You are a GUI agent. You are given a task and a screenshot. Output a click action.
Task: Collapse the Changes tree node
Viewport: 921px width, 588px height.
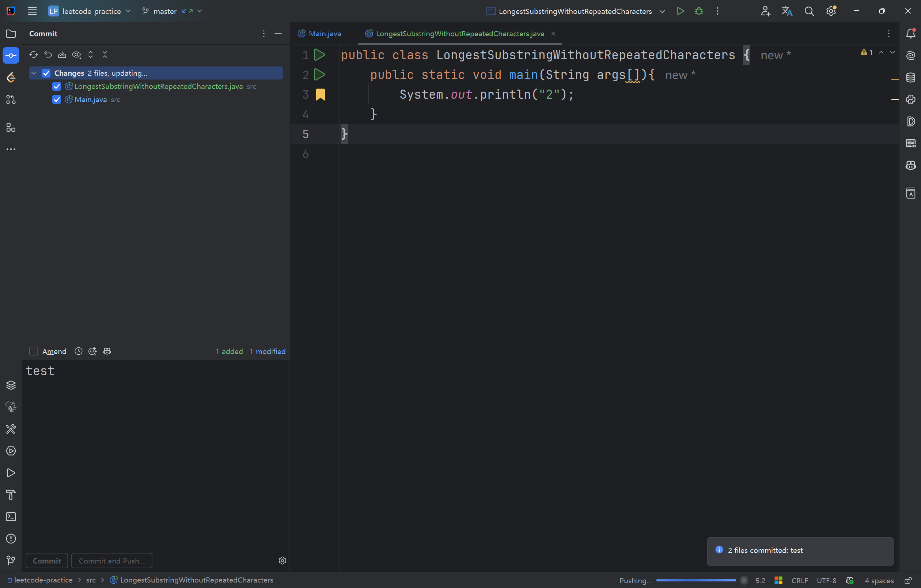34,73
